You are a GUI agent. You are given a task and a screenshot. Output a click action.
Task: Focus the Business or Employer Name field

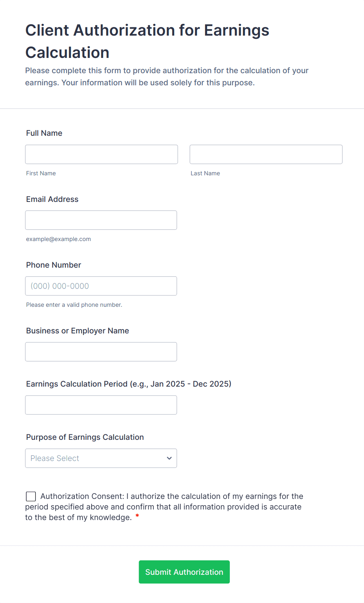coord(101,352)
